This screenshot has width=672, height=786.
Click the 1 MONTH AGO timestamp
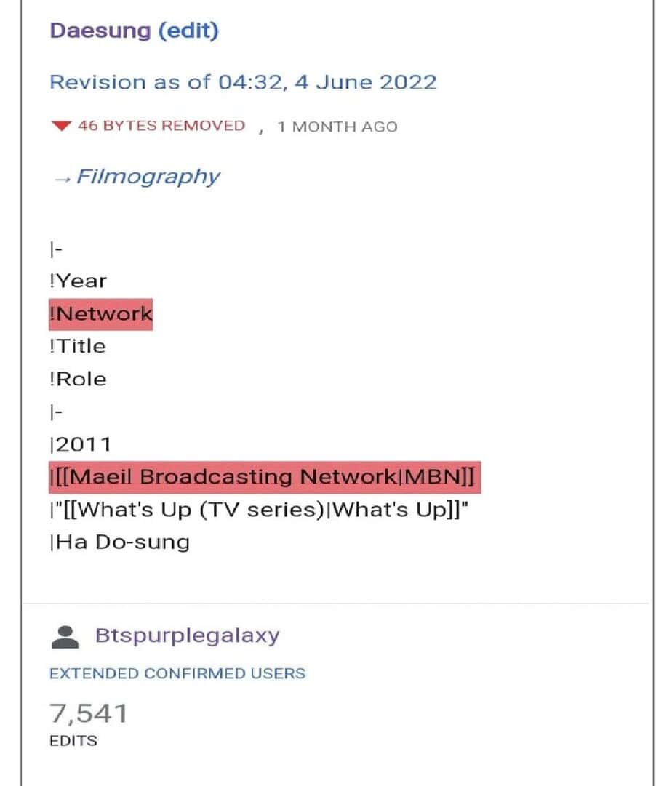click(x=337, y=127)
